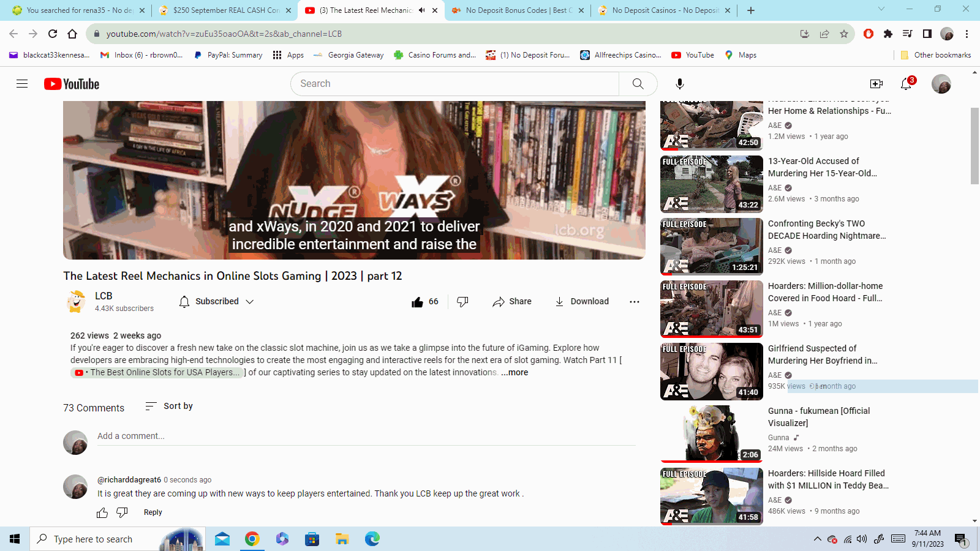
Task: Open Microsoft Edge from taskbar
Action: pyautogui.click(x=372, y=539)
